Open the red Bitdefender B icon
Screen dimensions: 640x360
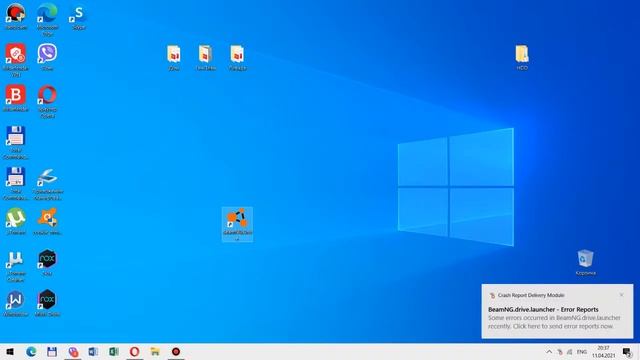click(x=16, y=98)
